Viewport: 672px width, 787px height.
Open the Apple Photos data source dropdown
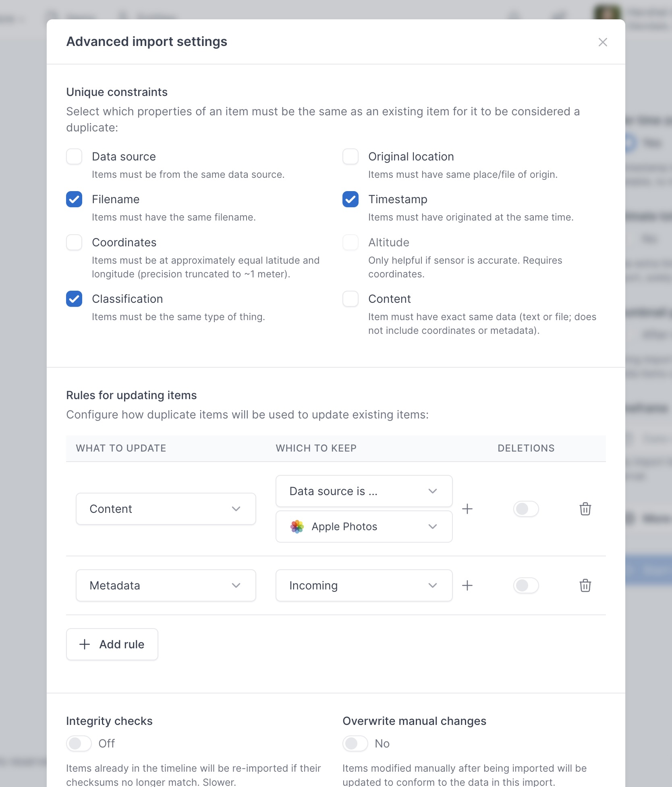click(364, 527)
